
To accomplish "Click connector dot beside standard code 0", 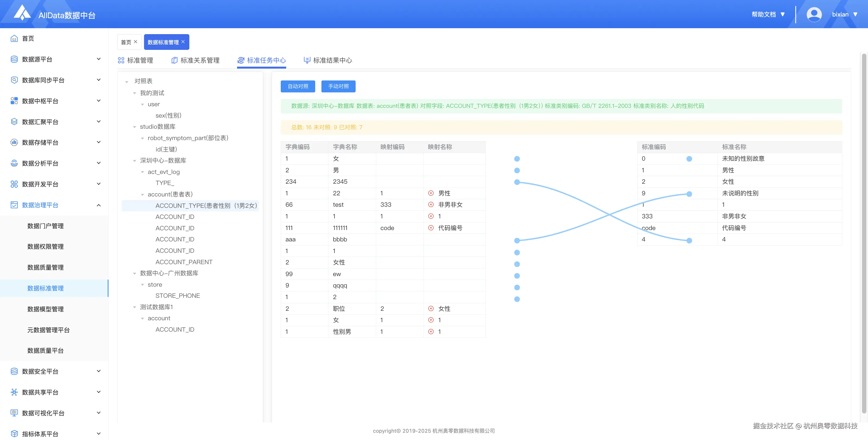I will 689,159.
